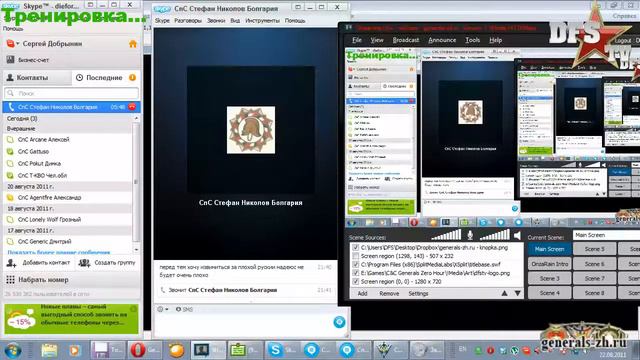Open the file explorer taskbar icon
Viewport: 640px width, 360px height.
click(49, 350)
